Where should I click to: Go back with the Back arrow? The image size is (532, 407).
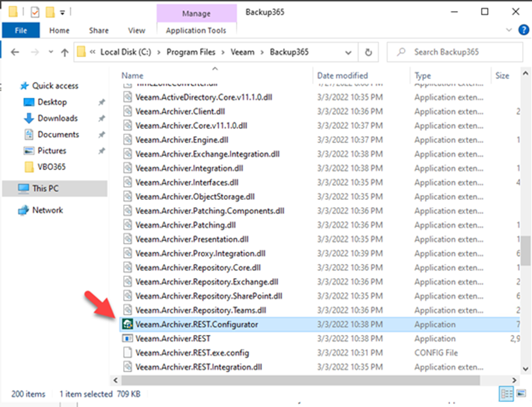pos(15,52)
